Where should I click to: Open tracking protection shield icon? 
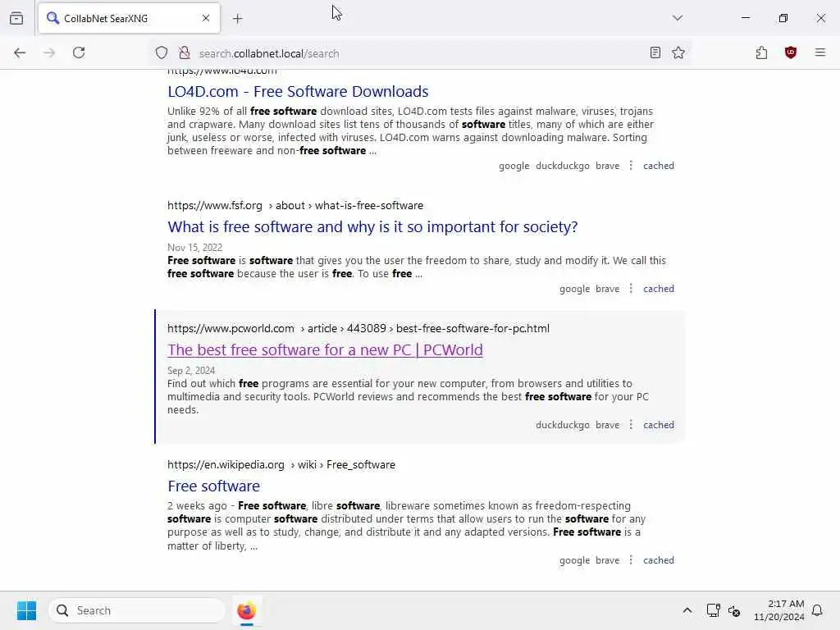point(162,52)
